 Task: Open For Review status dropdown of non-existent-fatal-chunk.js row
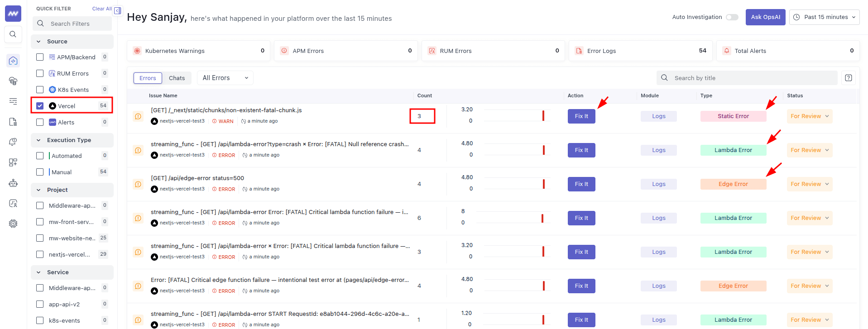810,116
